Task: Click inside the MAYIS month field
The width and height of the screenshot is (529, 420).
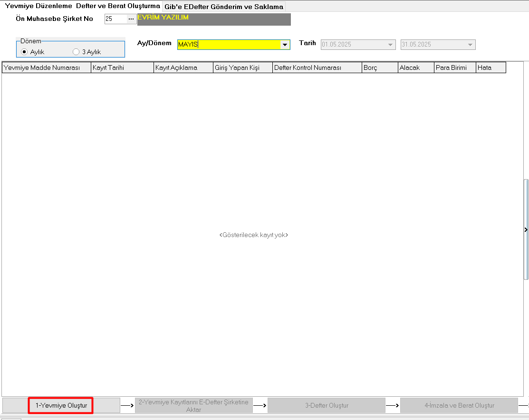Action: coord(229,45)
